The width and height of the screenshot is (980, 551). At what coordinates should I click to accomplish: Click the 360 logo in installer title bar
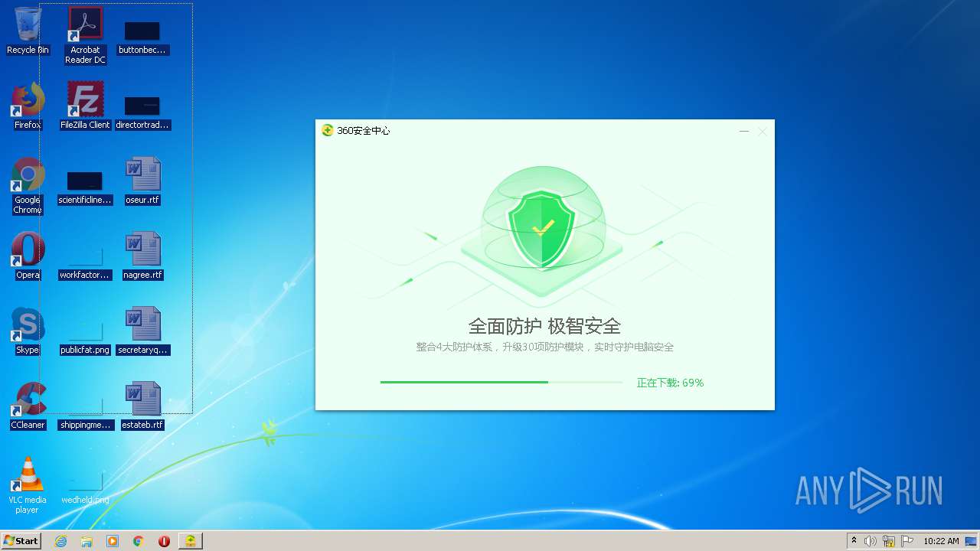(x=328, y=131)
